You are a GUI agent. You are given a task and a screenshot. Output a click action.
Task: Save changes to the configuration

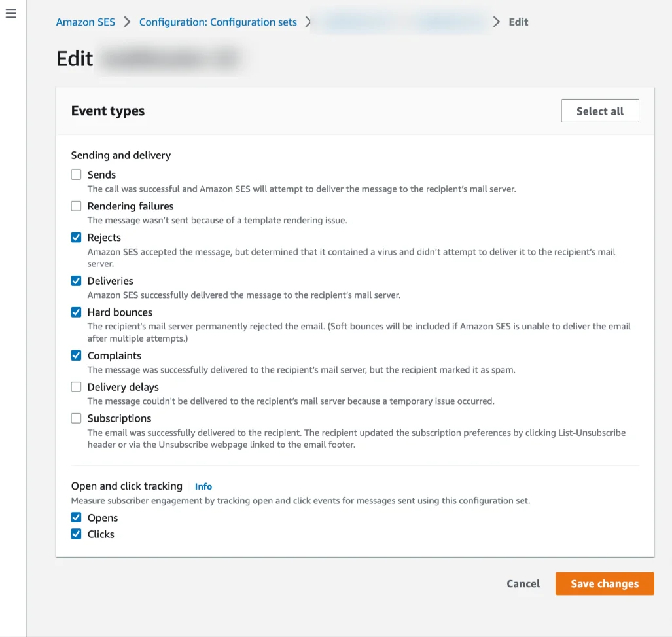click(604, 584)
